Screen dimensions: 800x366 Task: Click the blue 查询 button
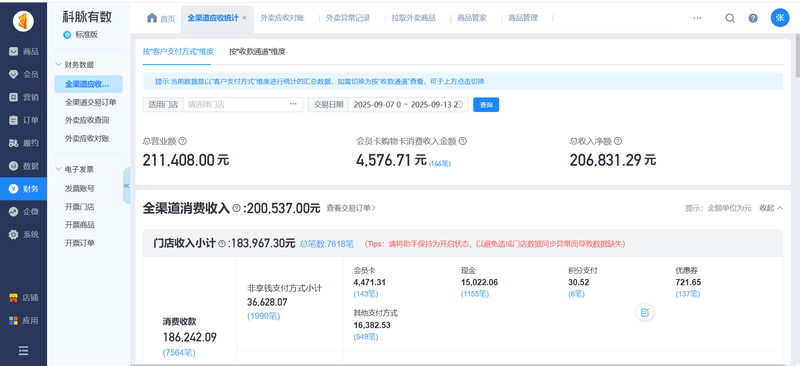pyautogui.click(x=486, y=105)
